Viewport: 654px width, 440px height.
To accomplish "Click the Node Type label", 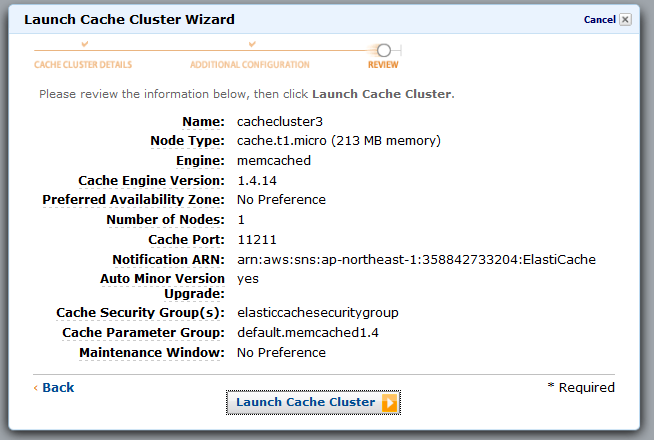I will tap(188, 141).
